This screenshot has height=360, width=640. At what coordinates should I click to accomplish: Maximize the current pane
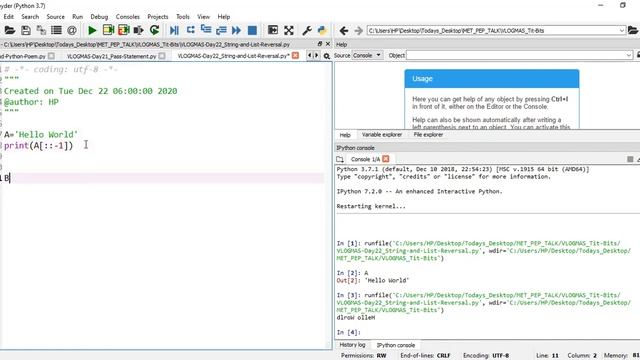point(273,30)
